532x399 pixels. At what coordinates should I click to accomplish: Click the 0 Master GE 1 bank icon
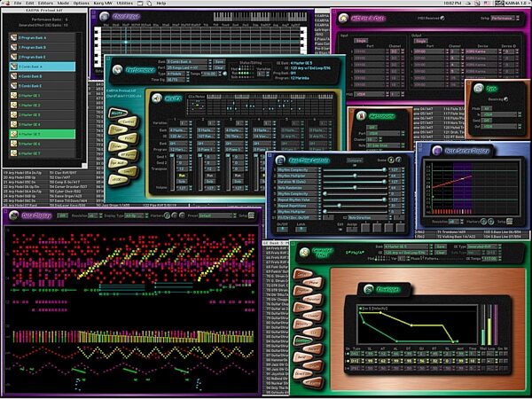click(13, 96)
